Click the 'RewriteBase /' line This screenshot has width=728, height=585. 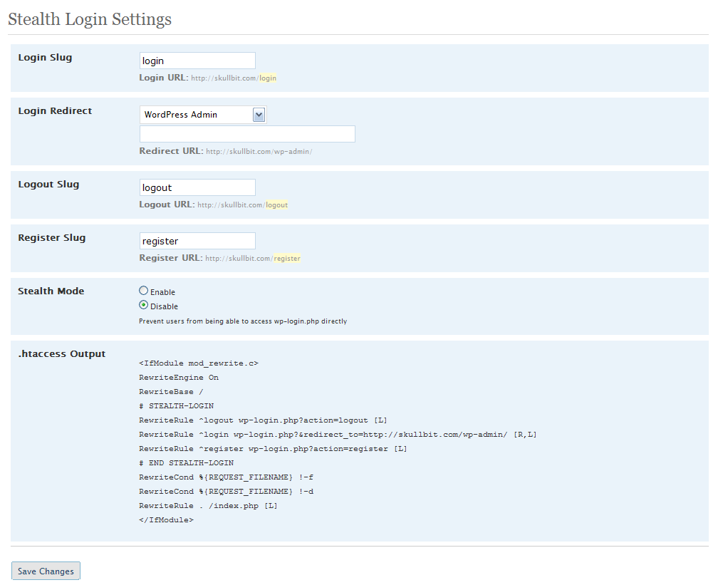tap(171, 392)
